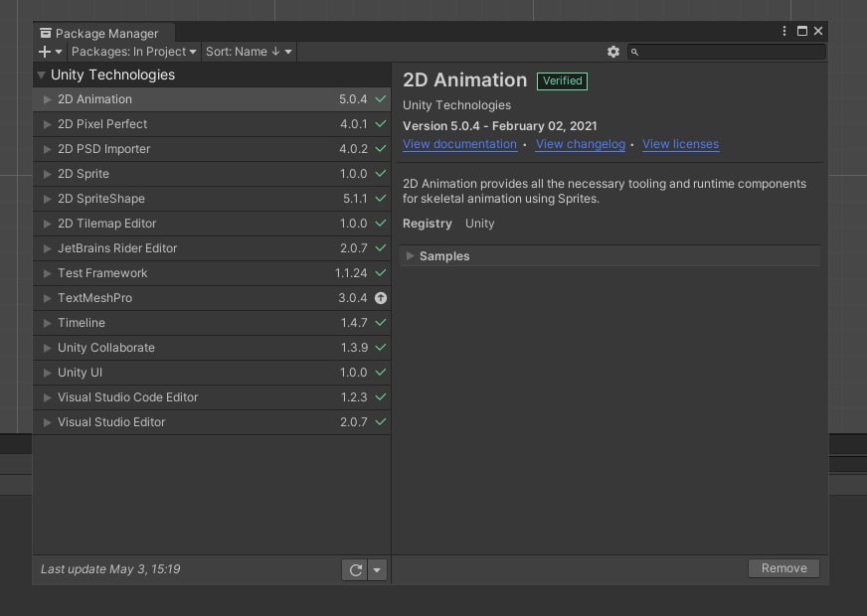867x616 pixels.
Task: Open the Package Manager settings gear
Action: pyautogui.click(x=613, y=52)
